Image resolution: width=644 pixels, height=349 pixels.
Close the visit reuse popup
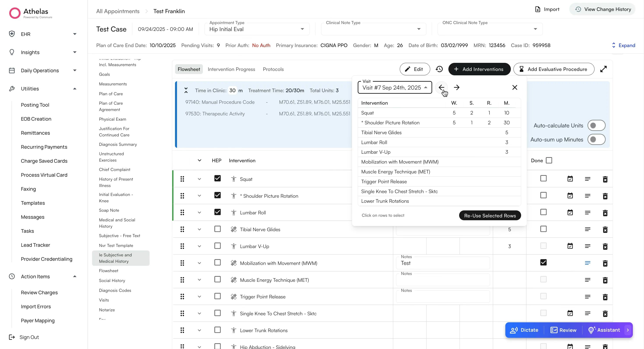[515, 87]
